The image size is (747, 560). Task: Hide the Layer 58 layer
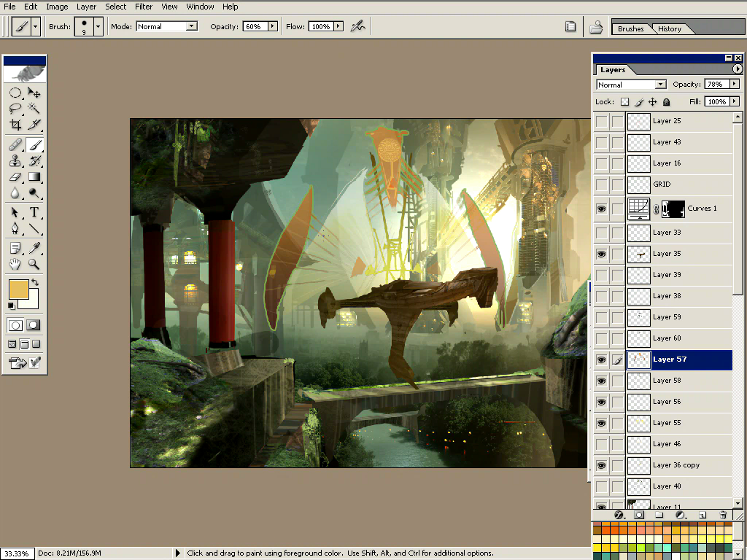point(600,381)
